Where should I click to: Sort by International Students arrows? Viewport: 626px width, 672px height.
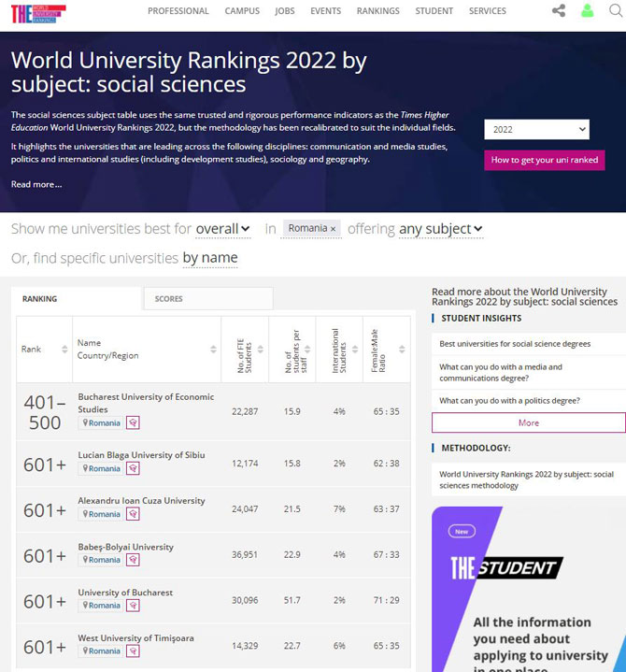pyautogui.click(x=355, y=350)
